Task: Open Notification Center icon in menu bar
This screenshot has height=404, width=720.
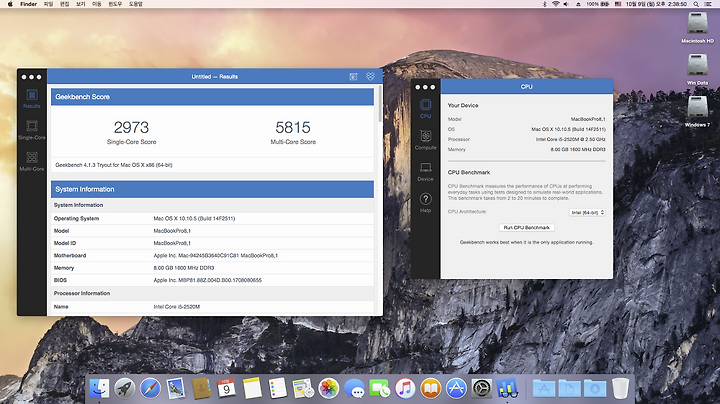Action: click(709, 4)
